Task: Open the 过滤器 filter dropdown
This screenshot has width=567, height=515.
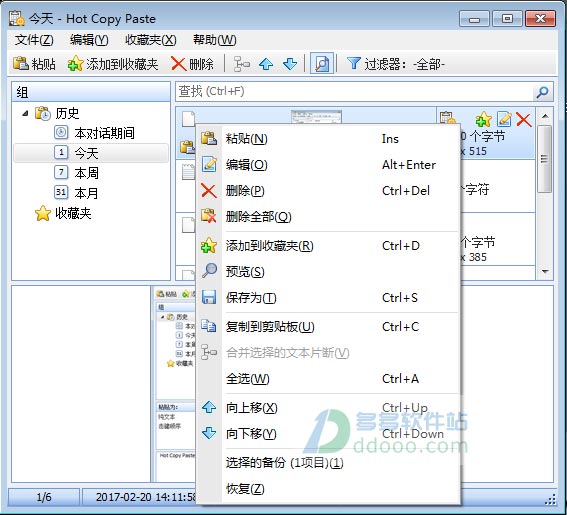Action: 396,64
